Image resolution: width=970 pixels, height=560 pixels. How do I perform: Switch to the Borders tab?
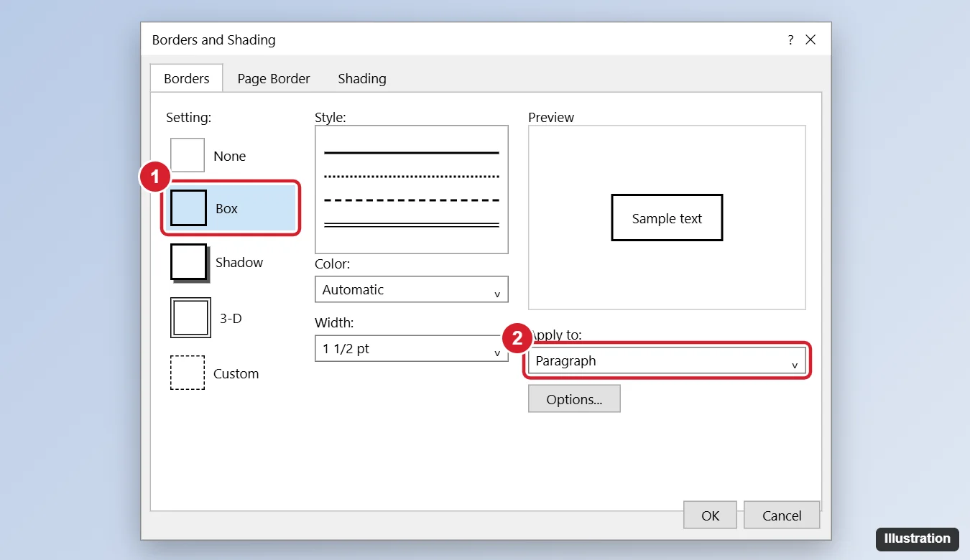(187, 78)
